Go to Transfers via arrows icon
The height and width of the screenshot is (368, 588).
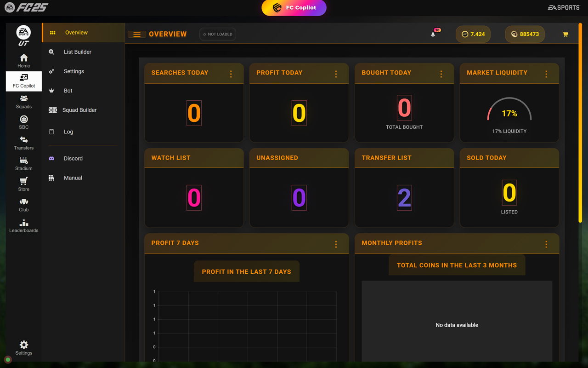tap(24, 140)
